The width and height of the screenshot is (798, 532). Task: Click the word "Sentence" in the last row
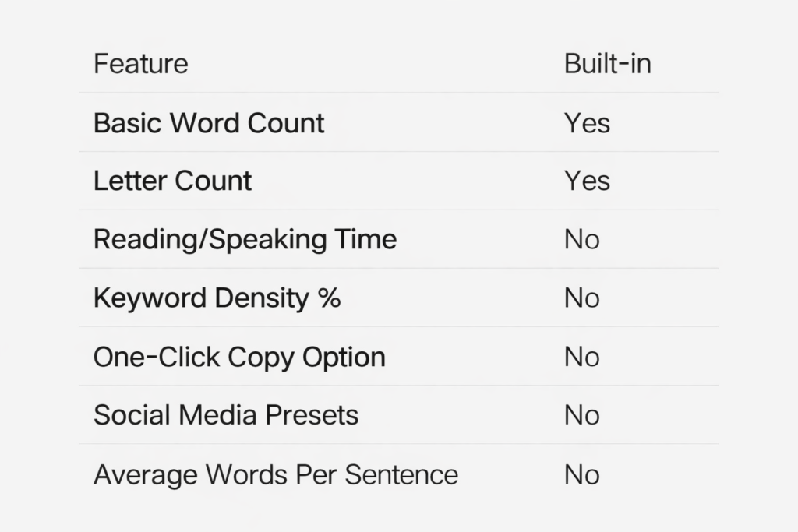click(x=406, y=474)
